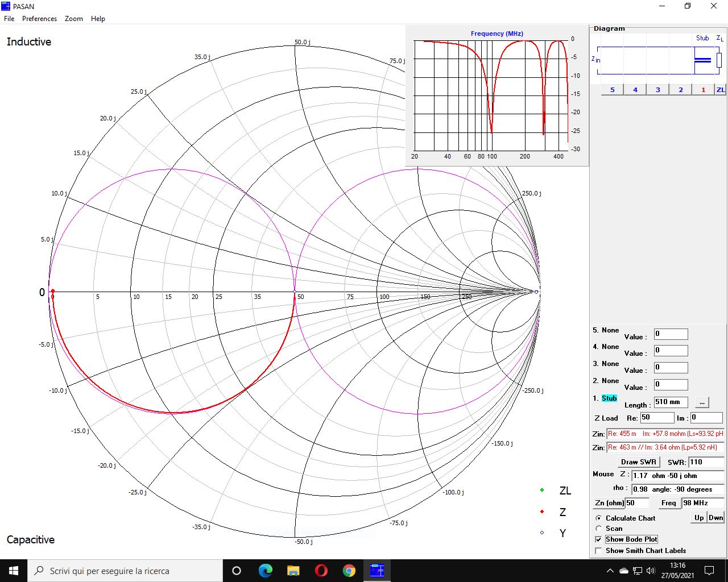The image size is (728, 582).
Task: Click the Draw SWR button
Action: pyautogui.click(x=639, y=462)
